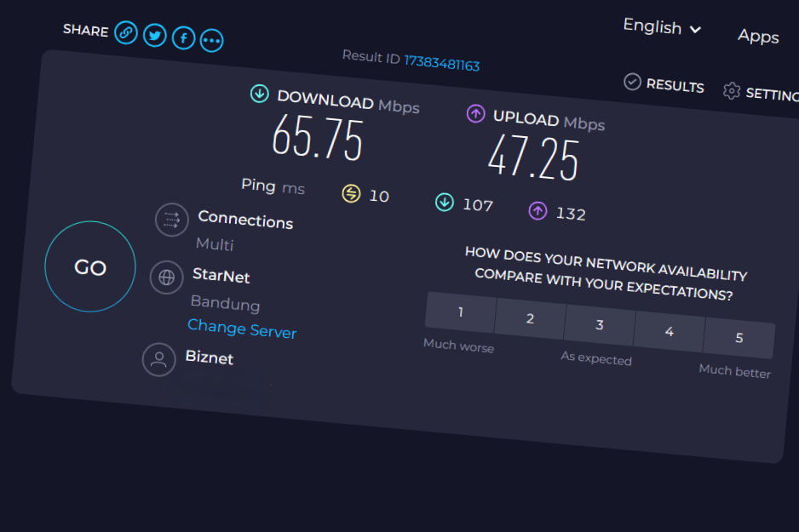Click the StarNet globe icon
This screenshot has width=799, height=532.
(166, 277)
